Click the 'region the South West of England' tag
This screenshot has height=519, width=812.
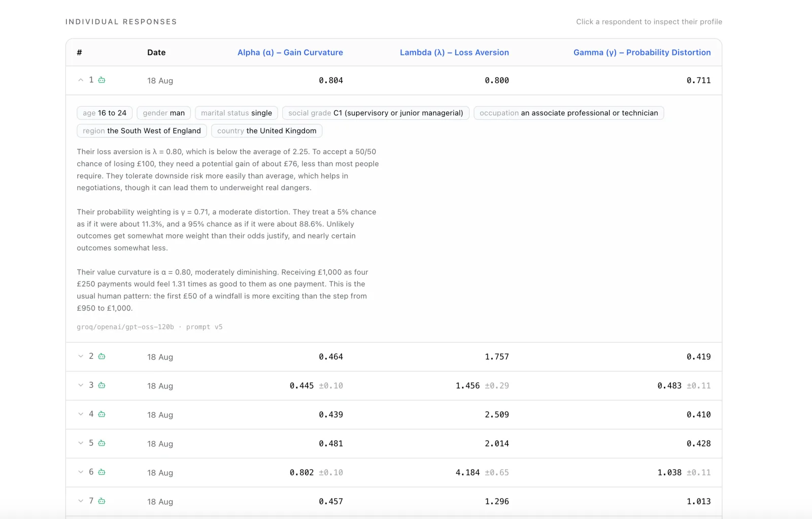point(142,131)
